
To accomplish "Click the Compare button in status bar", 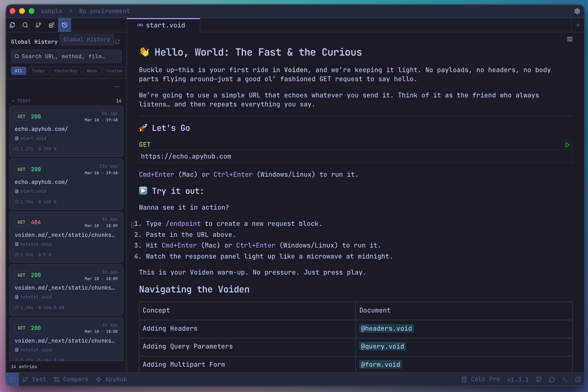I will pos(71,379).
